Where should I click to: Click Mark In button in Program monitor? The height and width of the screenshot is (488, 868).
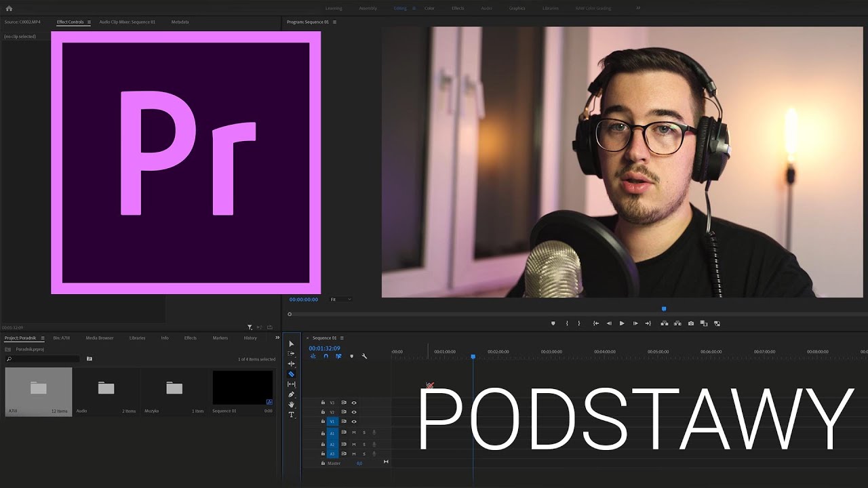(567, 323)
